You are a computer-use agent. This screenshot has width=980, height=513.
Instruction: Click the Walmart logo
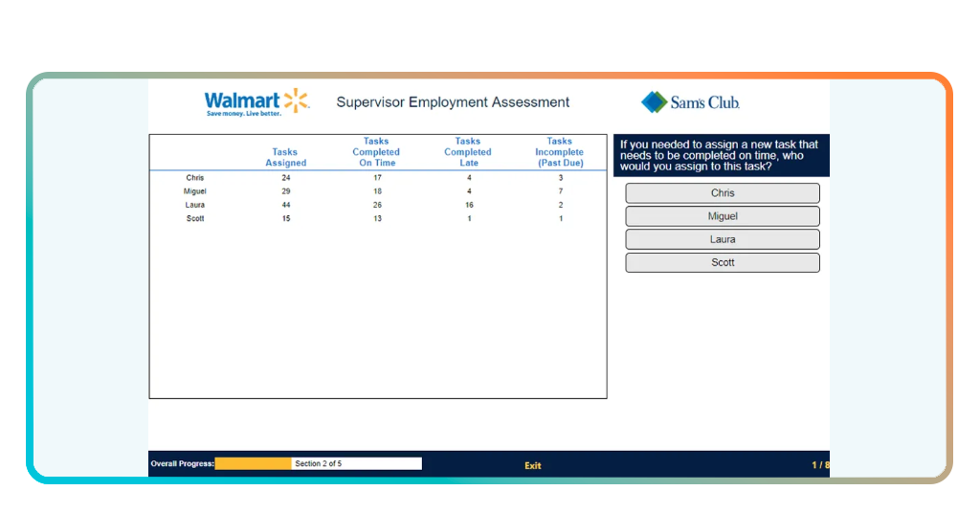pos(256,101)
